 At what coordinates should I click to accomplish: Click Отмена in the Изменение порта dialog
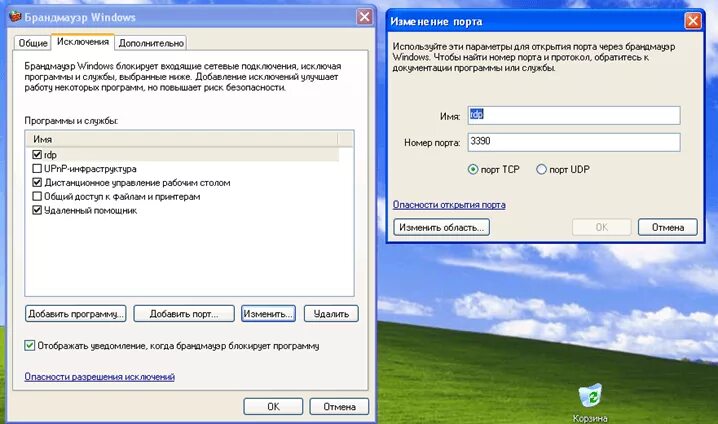point(668,227)
